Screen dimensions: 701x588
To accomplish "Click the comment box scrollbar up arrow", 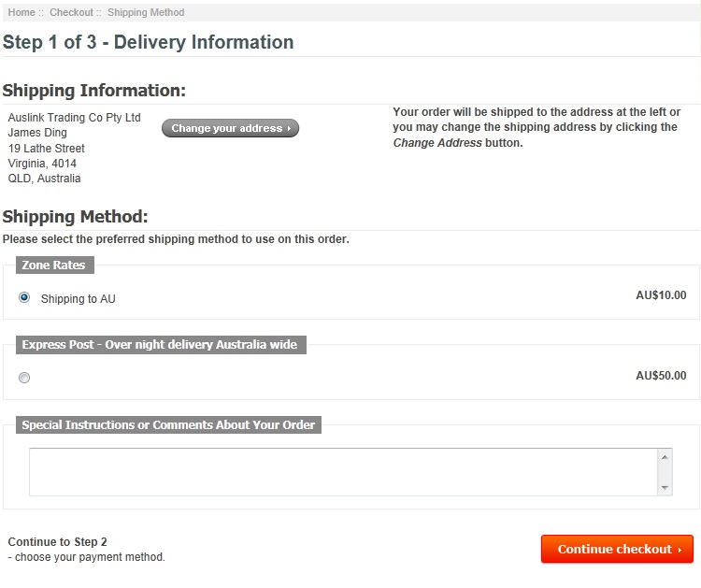I will pos(665,456).
